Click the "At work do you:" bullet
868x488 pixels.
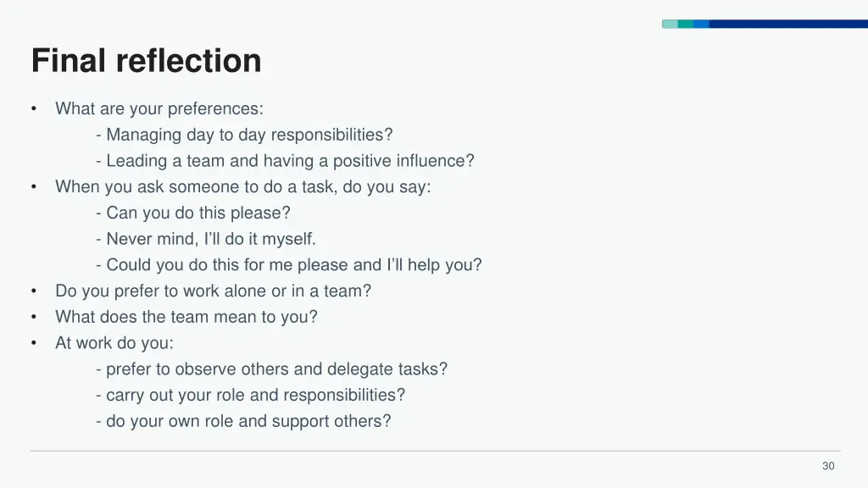click(114, 343)
